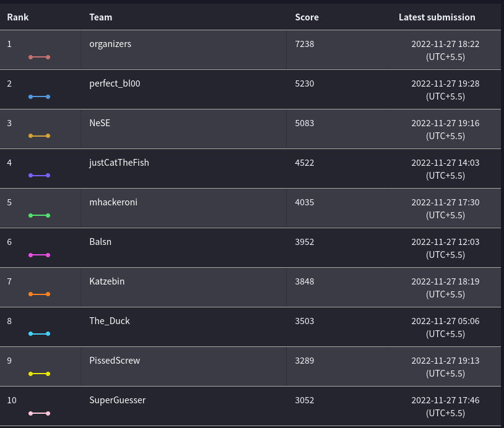Viewport: 504px width, 428px height.
Task: Click rank number 1 in organizers row
Action: (9, 44)
